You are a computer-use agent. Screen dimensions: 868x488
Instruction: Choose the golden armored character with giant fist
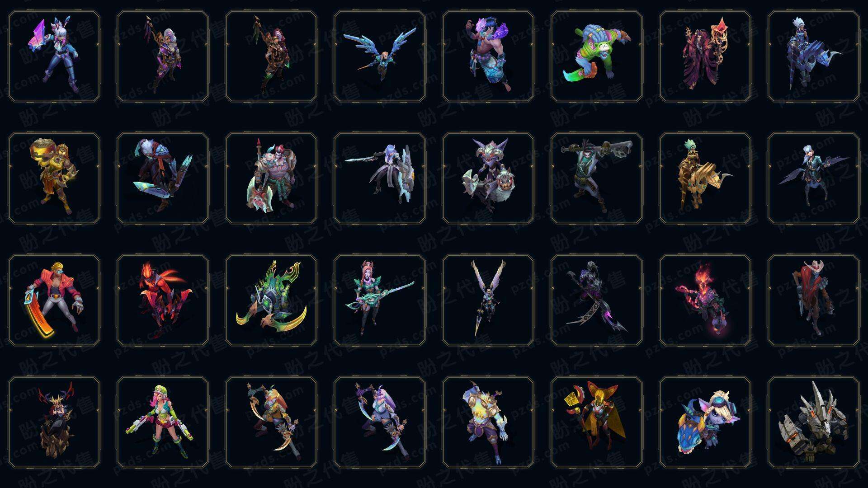54,178
